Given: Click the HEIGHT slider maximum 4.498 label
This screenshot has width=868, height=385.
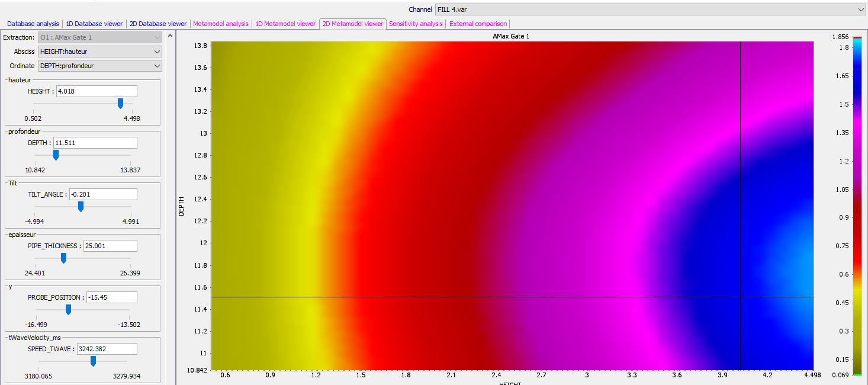Looking at the screenshot, I should click(x=131, y=118).
